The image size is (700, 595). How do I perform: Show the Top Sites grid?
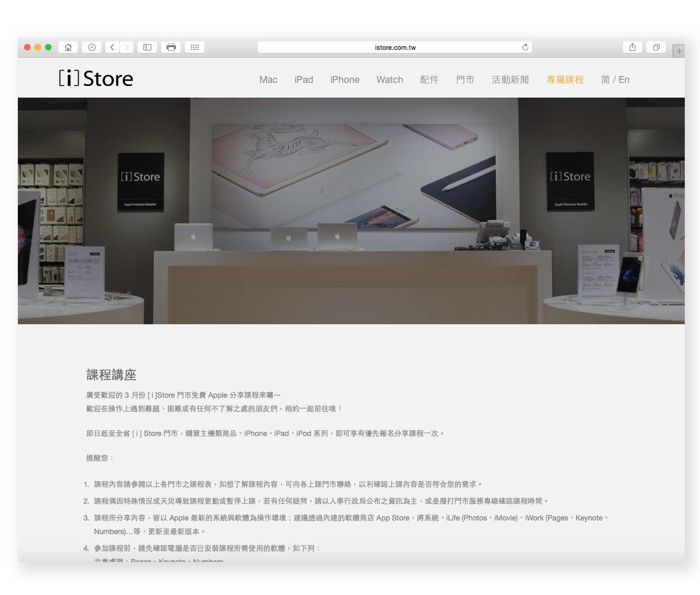194,47
